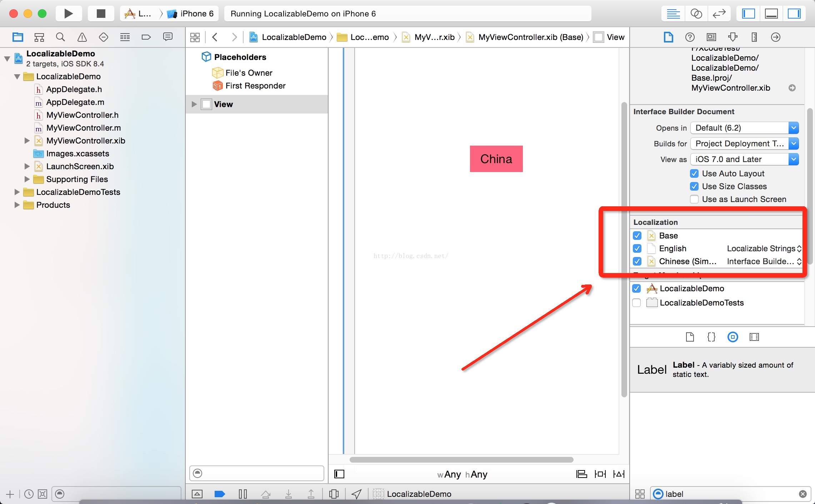Check Use as Launch Screen
This screenshot has height=504, width=815.
[x=694, y=199]
